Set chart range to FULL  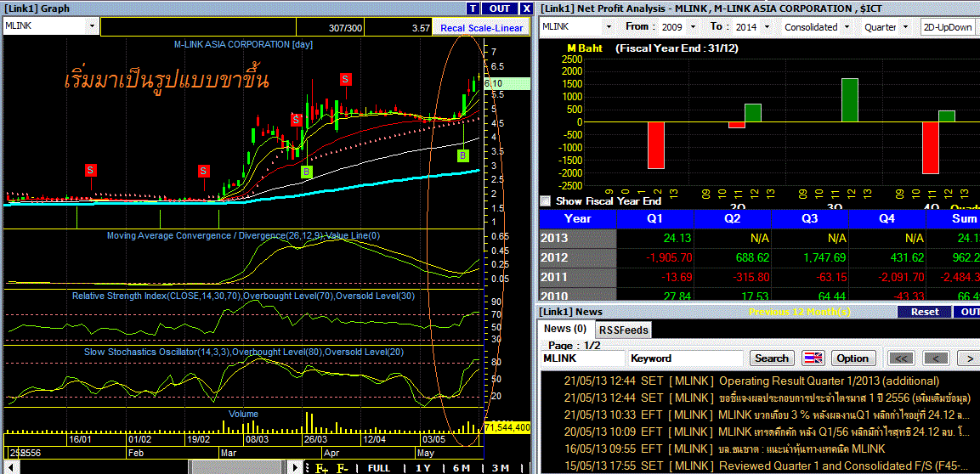pyautogui.click(x=379, y=468)
